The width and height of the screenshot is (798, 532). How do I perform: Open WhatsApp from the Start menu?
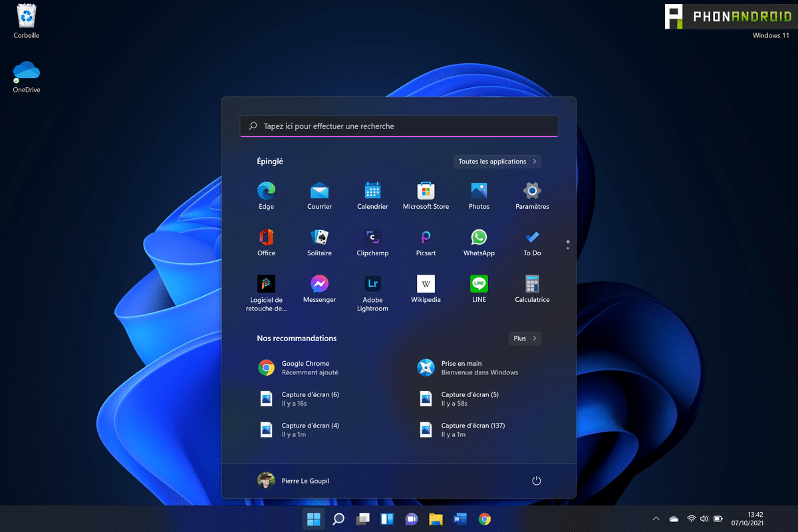pyautogui.click(x=479, y=241)
